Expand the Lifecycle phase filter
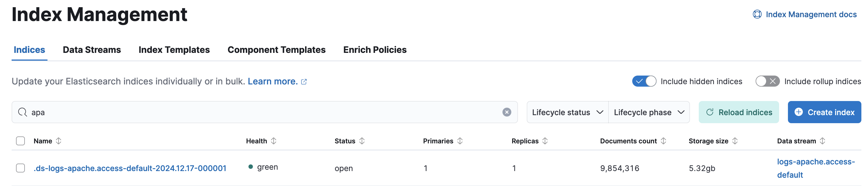 click(x=649, y=112)
